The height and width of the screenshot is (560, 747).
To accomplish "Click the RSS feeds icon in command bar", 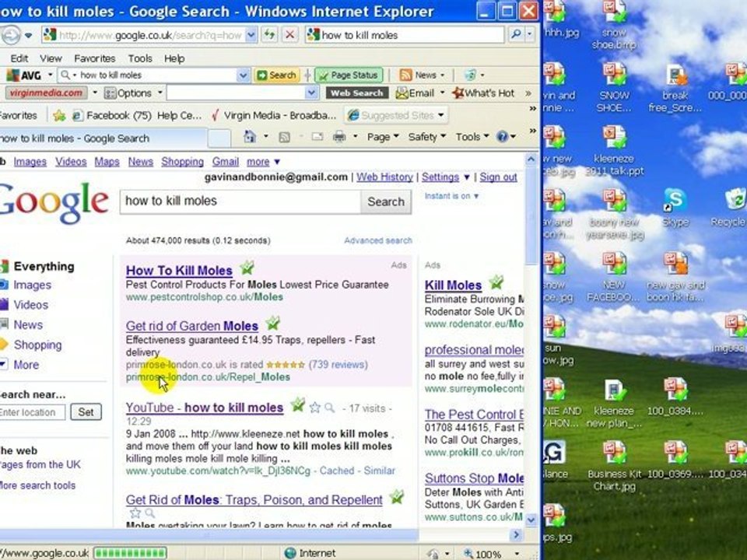I will pyautogui.click(x=285, y=137).
